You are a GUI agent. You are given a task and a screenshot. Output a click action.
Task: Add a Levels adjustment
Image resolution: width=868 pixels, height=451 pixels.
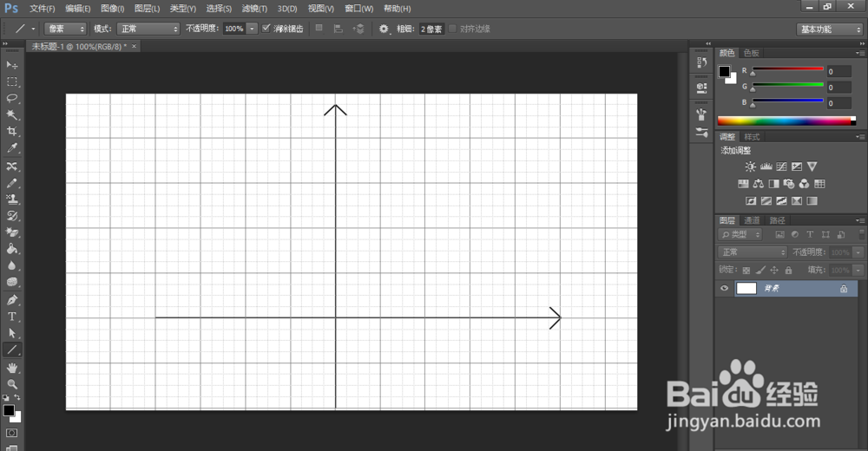(x=766, y=167)
